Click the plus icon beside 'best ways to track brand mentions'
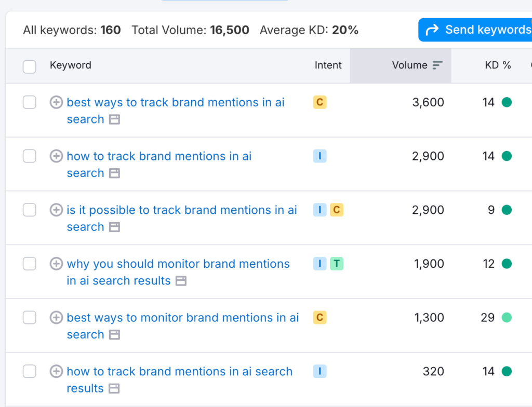This screenshot has height=407, width=532. pyautogui.click(x=56, y=103)
